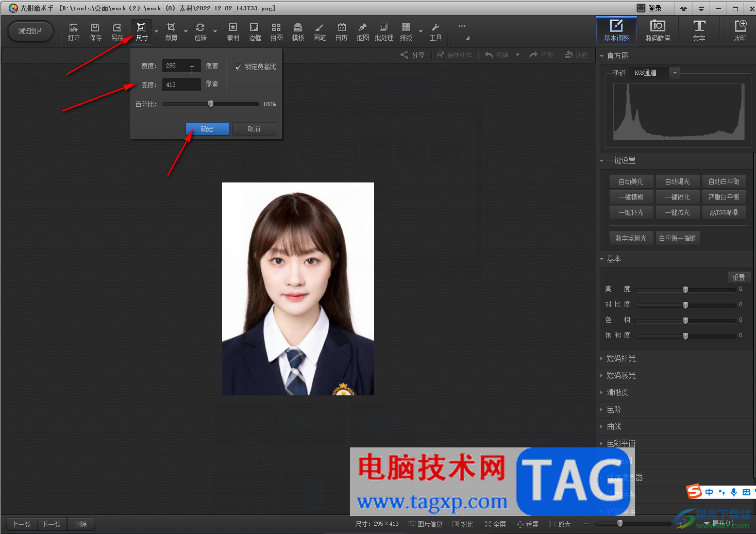Open dropdown arrow next to 尺寸

tap(156, 31)
